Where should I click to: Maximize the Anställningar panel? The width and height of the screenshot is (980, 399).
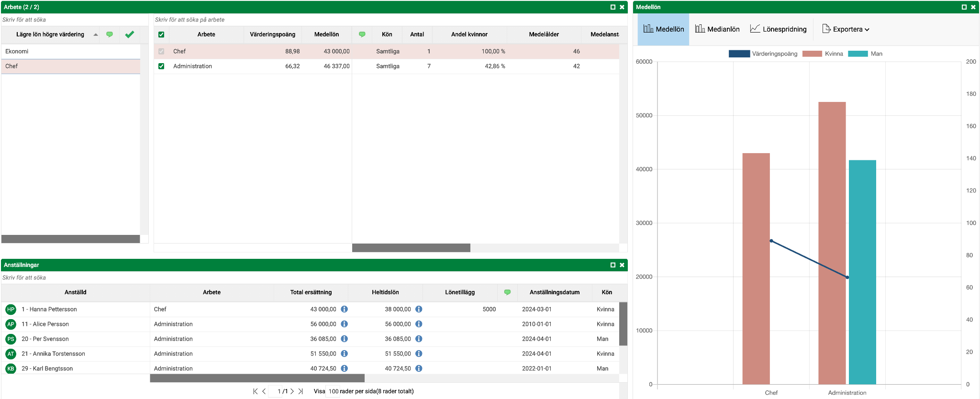(x=613, y=265)
